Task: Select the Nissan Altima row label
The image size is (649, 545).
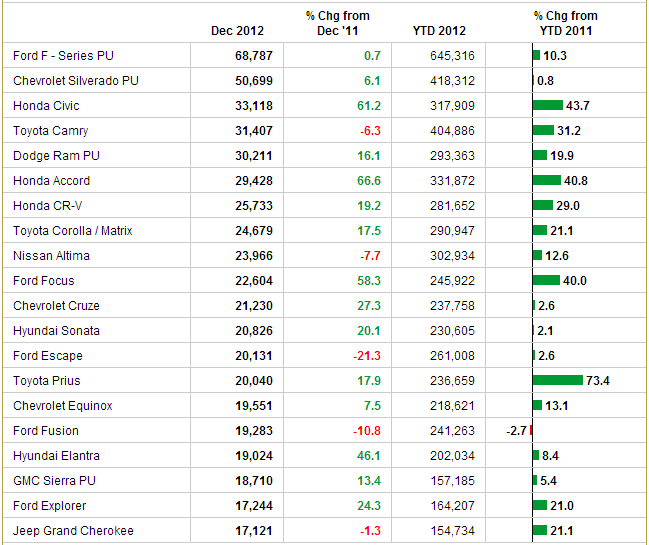Action: [51, 256]
